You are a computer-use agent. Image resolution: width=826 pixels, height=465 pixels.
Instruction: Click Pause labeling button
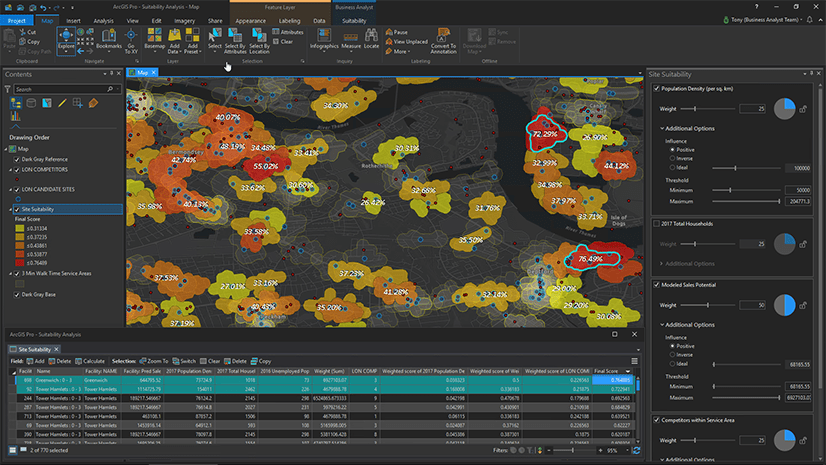pos(397,32)
